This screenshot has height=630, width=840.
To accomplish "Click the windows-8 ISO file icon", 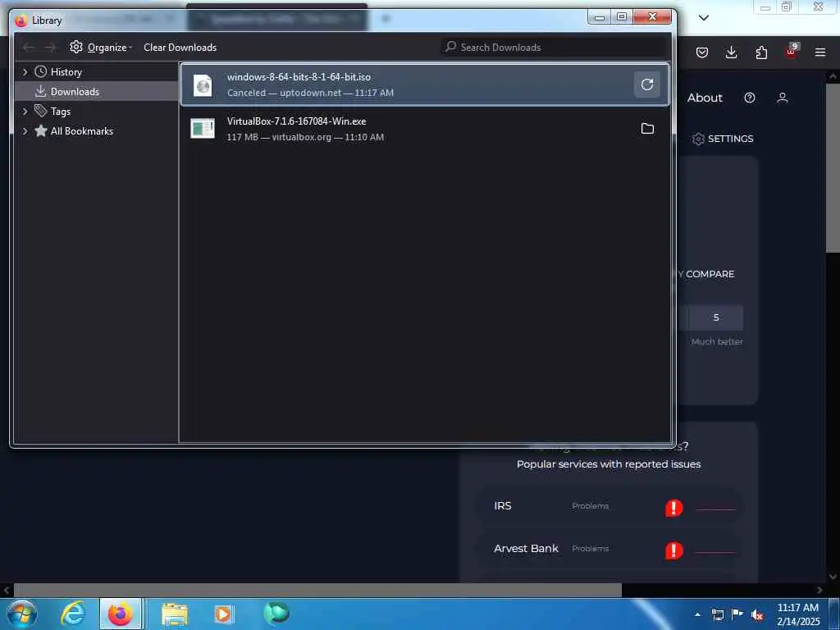I will [203, 84].
